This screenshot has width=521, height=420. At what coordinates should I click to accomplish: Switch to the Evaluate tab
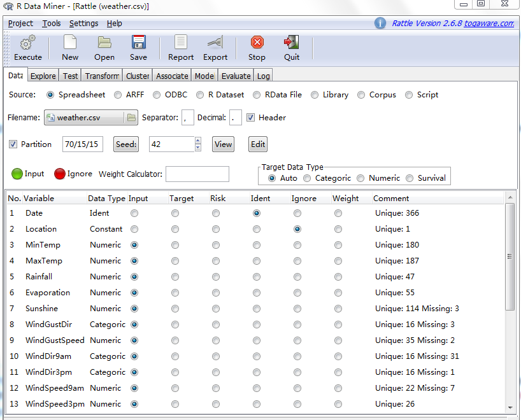pyautogui.click(x=236, y=76)
